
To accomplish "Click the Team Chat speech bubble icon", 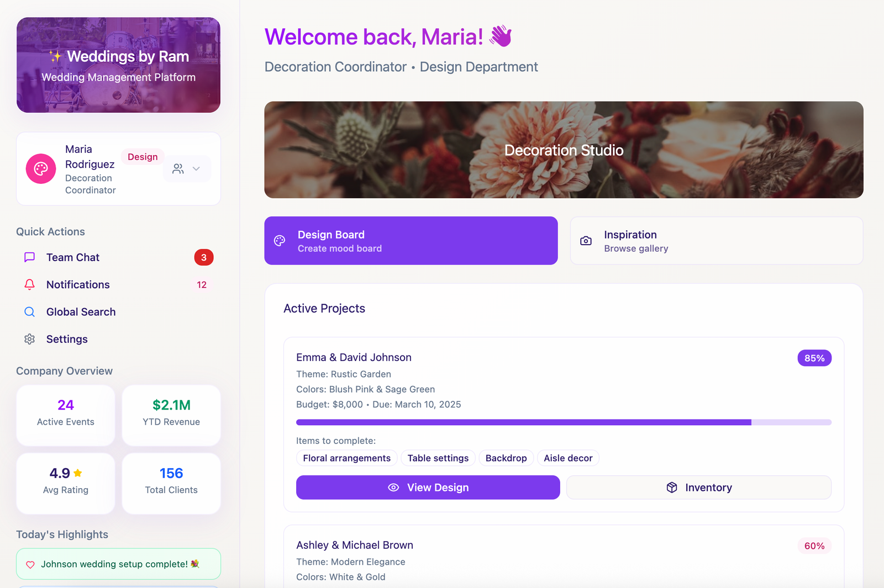I will pos(30,257).
